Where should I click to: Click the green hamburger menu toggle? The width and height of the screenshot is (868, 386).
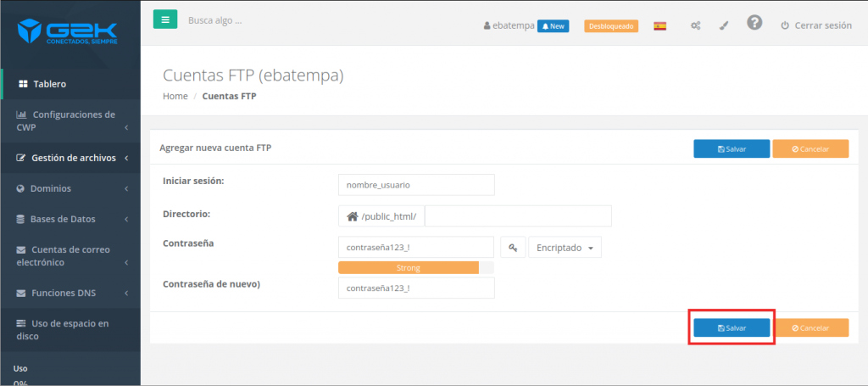[x=165, y=19]
